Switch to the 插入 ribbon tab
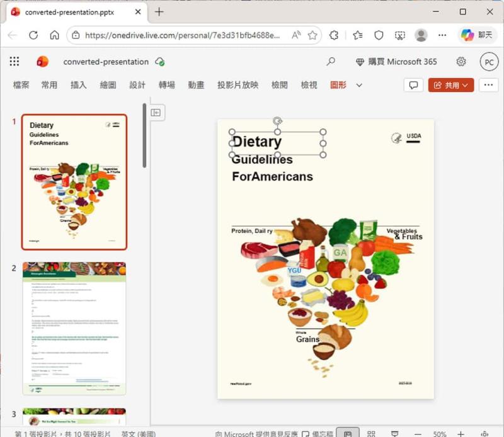Viewport: 504px width, 437px height. click(x=77, y=84)
